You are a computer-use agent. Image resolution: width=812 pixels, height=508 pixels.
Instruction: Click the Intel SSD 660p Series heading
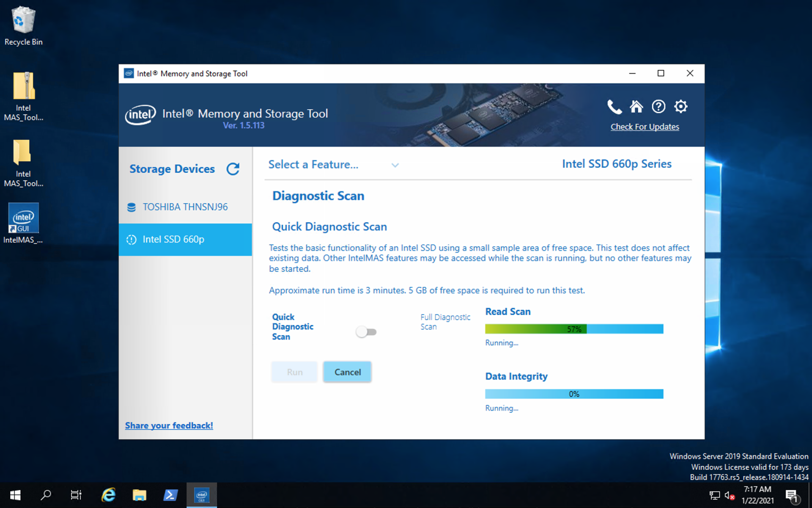click(x=617, y=164)
